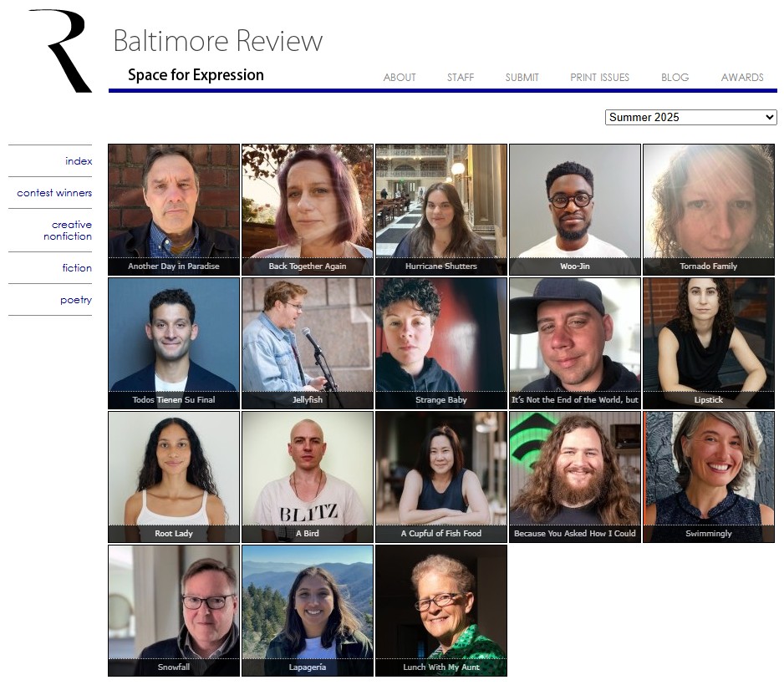The height and width of the screenshot is (685, 784).
Task: Select SUBMIT in the top navigation
Action: (x=522, y=78)
